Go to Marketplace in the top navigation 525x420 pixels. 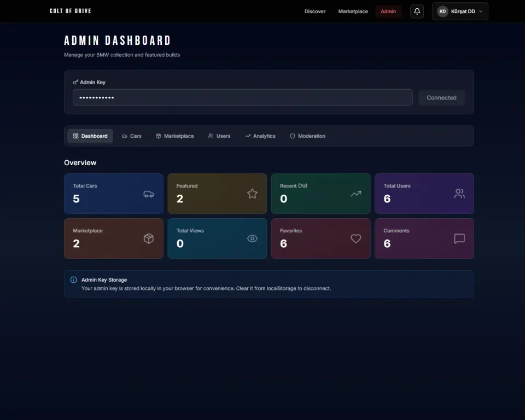click(x=353, y=11)
